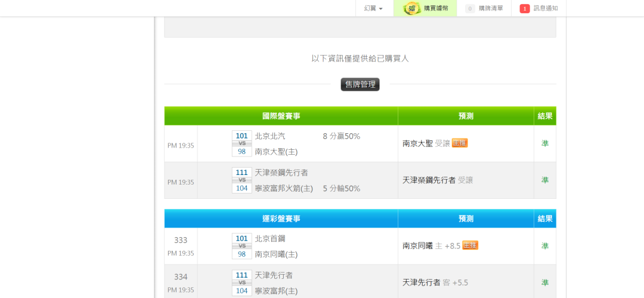The image size is (644, 298).
Task: Click the VS label in 北京首鋼 match
Action: point(242,246)
